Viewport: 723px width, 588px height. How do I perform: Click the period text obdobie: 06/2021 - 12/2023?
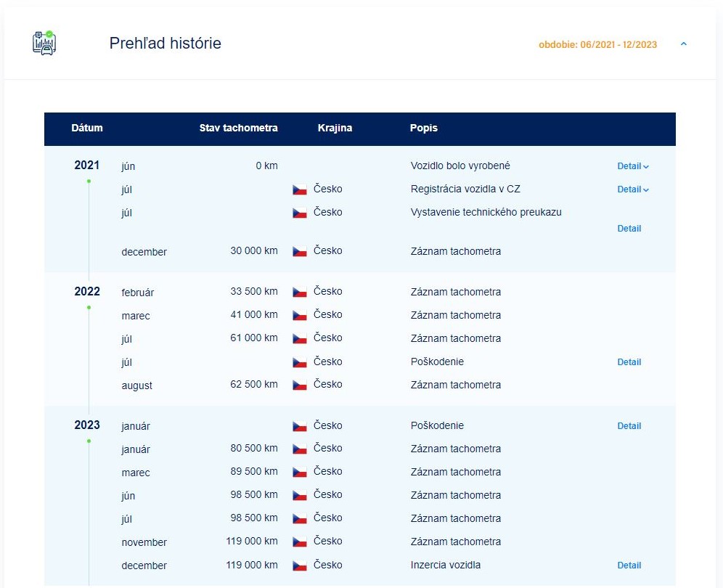point(598,45)
